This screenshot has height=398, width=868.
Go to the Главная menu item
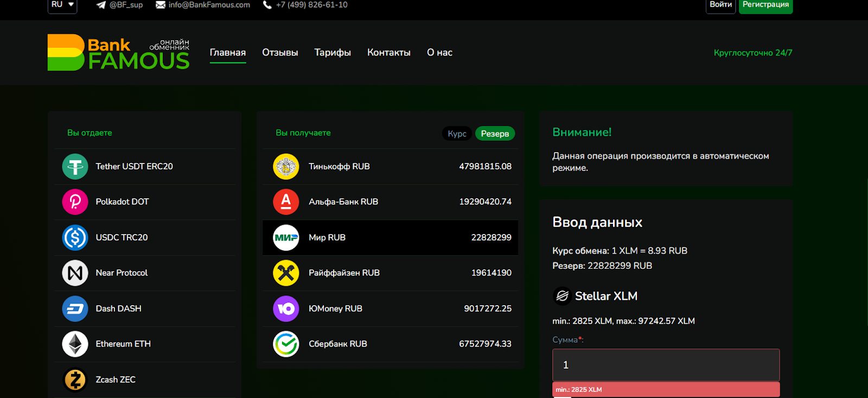tap(228, 53)
